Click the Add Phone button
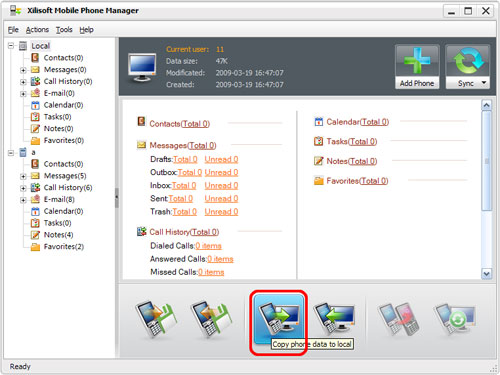Image resolution: width=500 pixels, height=375 pixels. pyautogui.click(x=417, y=67)
